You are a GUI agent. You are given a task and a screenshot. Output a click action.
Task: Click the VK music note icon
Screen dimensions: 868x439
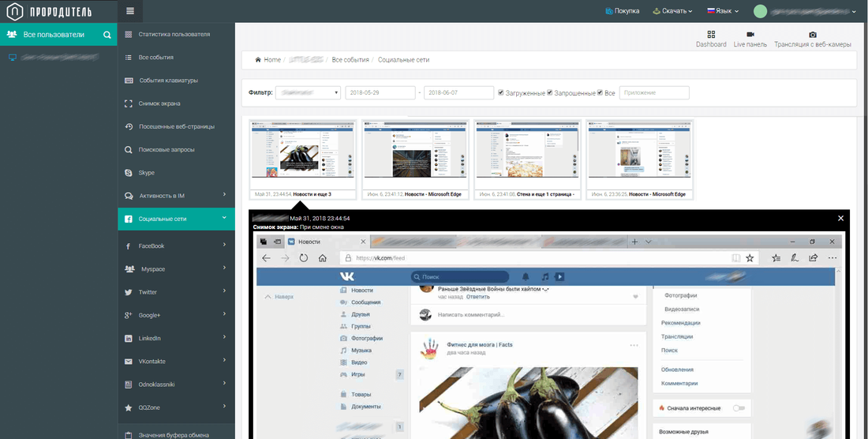[x=545, y=276]
